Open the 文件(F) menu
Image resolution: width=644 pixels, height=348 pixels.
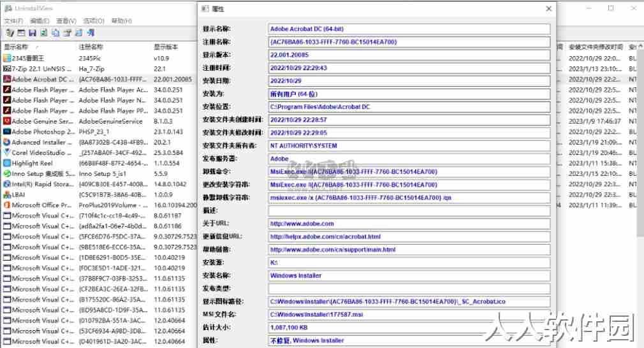pos(13,21)
